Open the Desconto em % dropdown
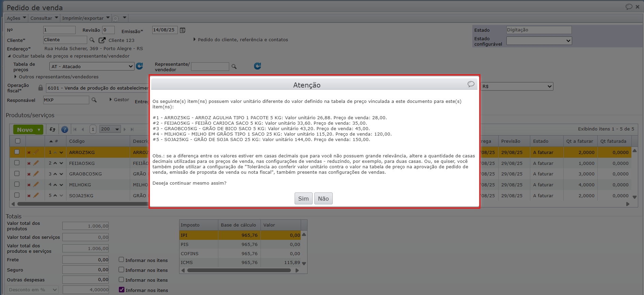This screenshot has width=644, height=295. pos(33,290)
